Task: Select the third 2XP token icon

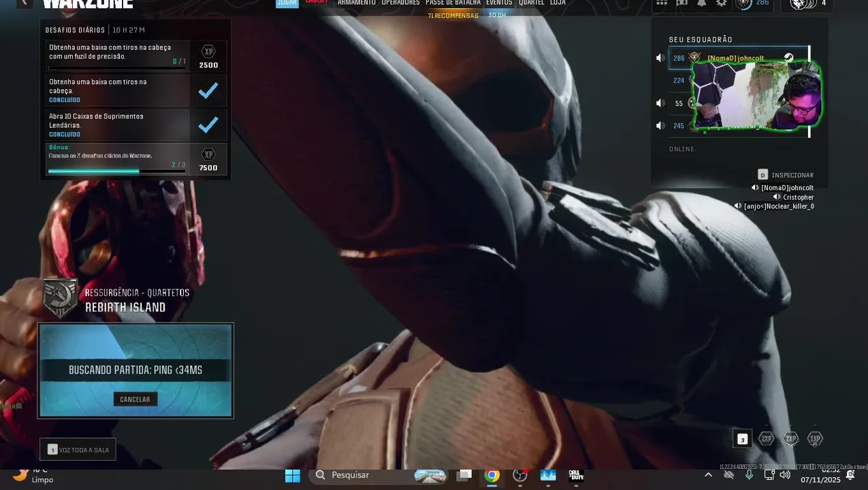Action: pyautogui.click(x=815, y=439)
